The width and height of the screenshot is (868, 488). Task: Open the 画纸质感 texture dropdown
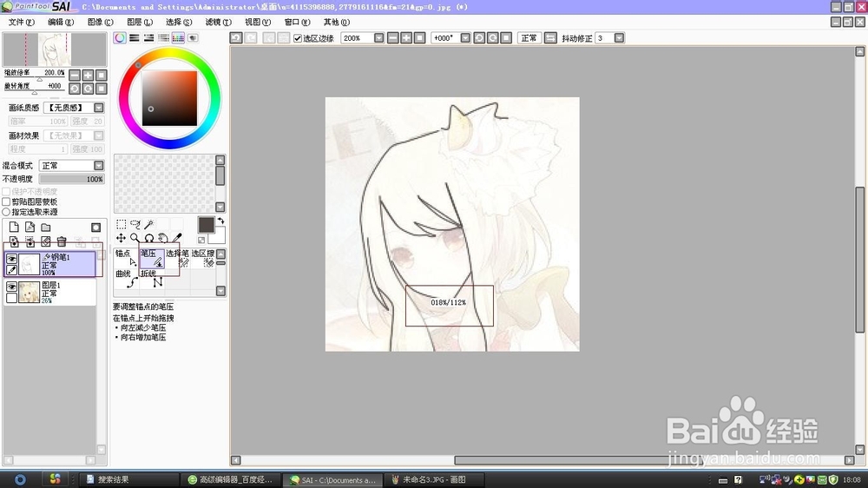pos(99,108)
